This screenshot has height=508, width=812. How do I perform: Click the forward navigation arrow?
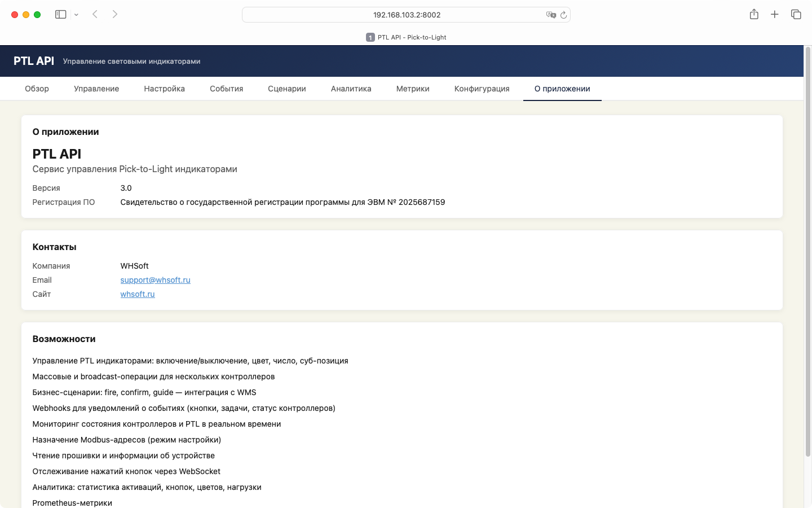click(115, 14)
